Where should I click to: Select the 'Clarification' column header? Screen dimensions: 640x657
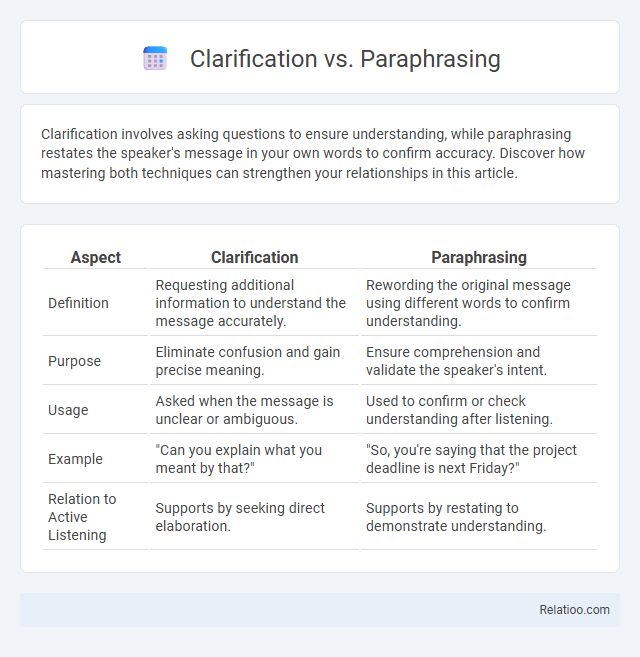point(254,257)
